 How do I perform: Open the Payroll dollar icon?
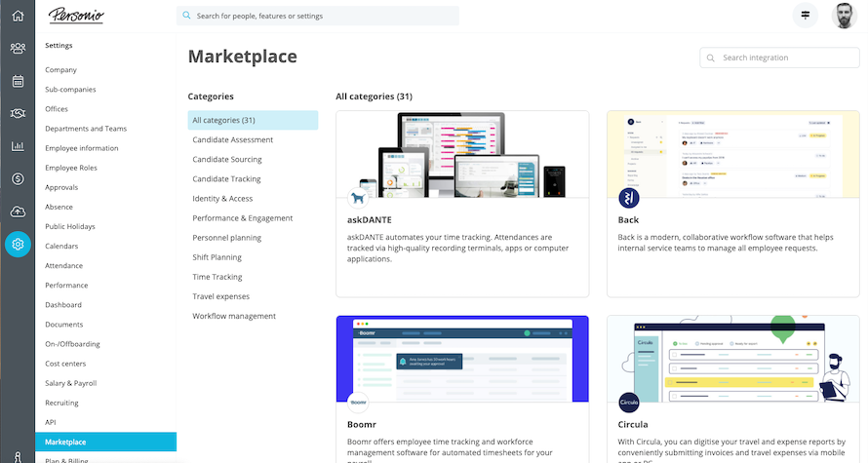pos(18,178)
